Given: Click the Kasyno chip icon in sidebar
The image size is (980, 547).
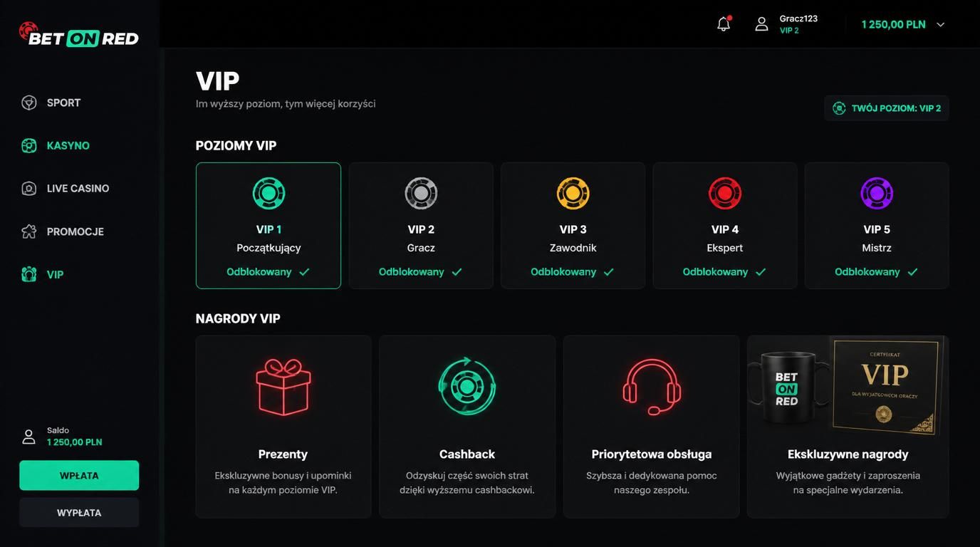Looking at the screenshot, I should [28, 145].
